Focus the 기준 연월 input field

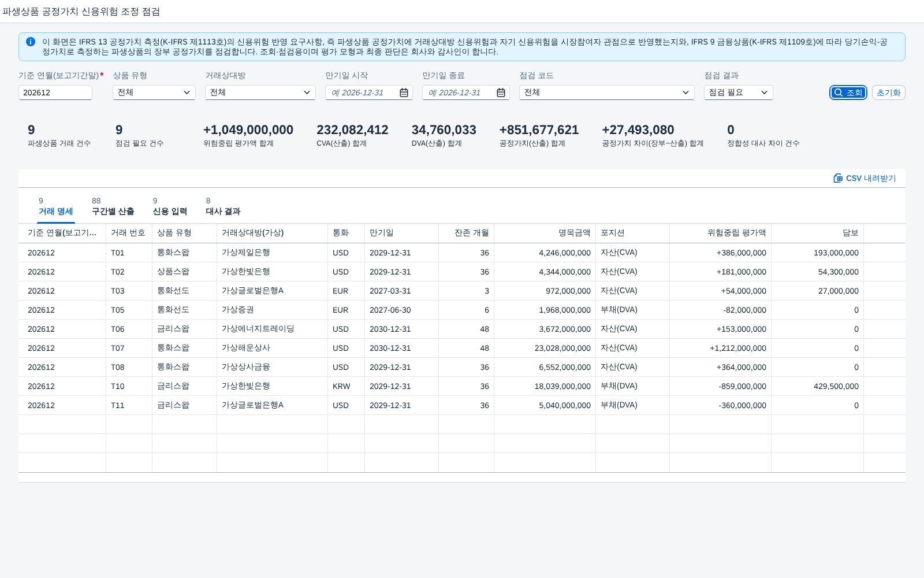click(x=55, y=92)
